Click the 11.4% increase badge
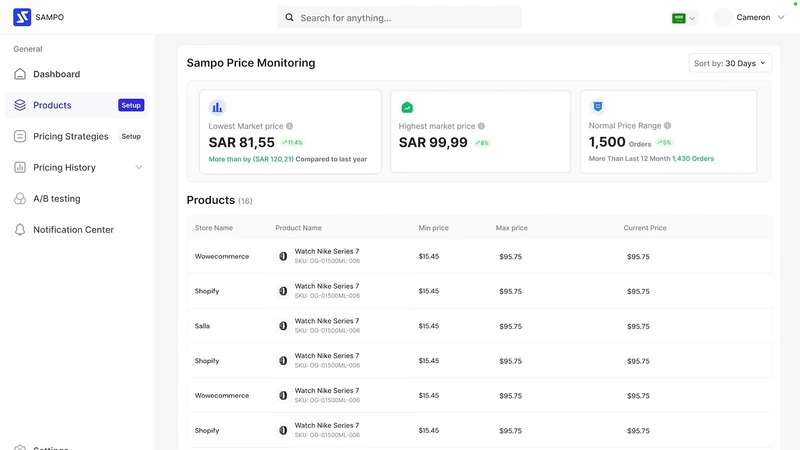This screenshot has width=800, height=450. click(292, 142)
